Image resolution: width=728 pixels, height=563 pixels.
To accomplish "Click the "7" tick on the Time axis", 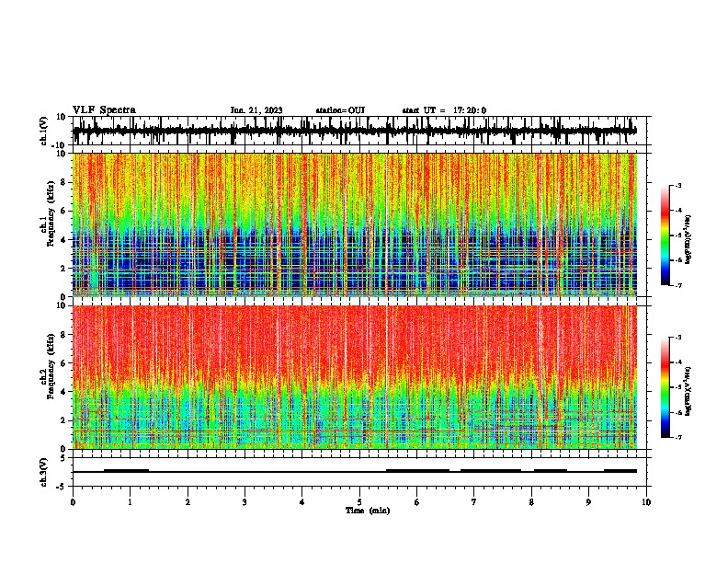I will (x=474, y=502).
